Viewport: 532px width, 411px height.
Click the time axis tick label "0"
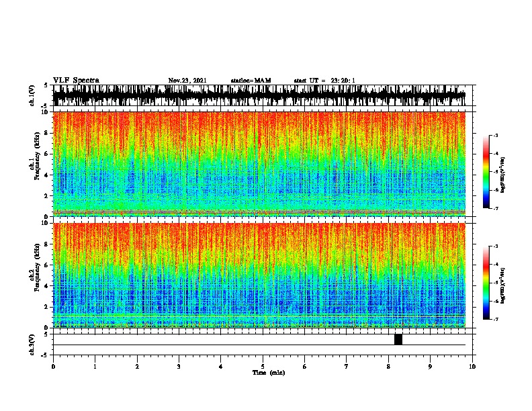click(53, 367)
